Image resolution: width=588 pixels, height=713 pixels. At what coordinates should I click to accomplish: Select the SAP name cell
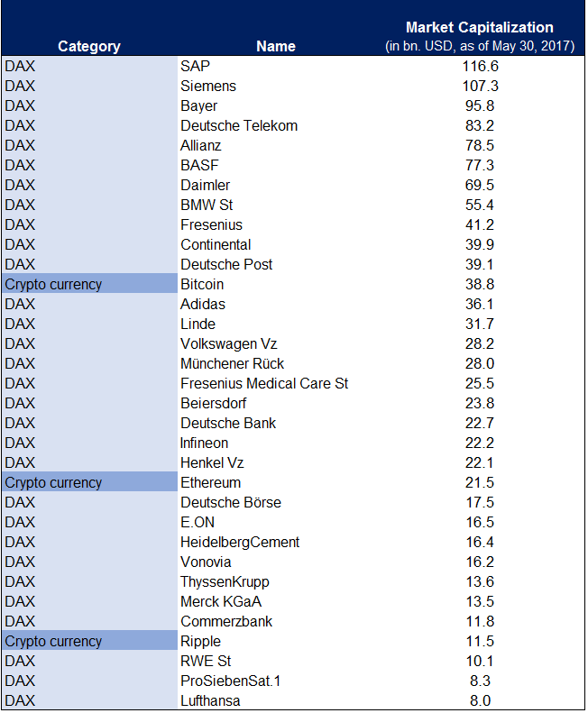pos(195,67)
